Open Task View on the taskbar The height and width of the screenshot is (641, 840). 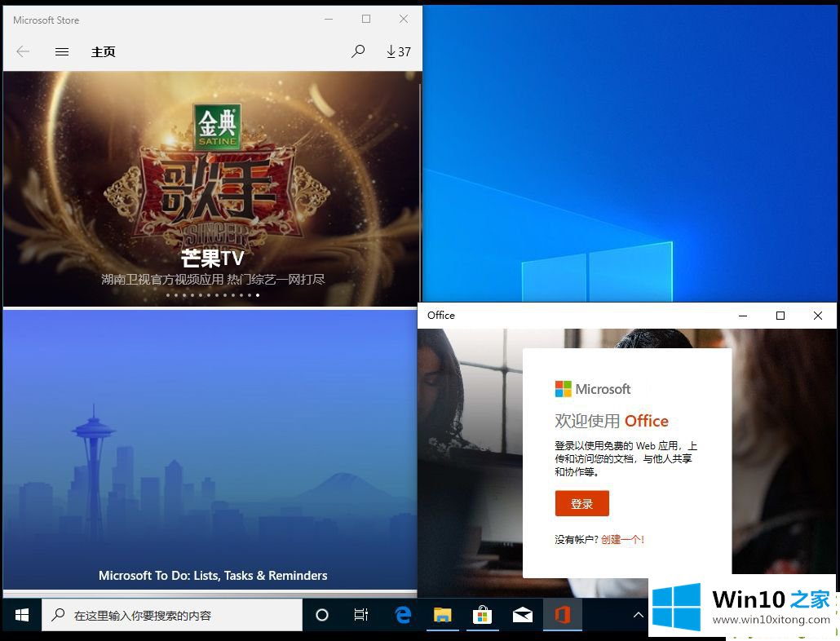(x=361, y=615)
